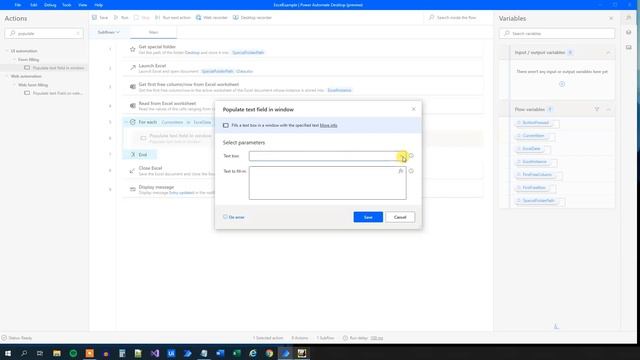Collapse the Form filling tree group
This screenshot has width=640, height=360.
[14, 60]
